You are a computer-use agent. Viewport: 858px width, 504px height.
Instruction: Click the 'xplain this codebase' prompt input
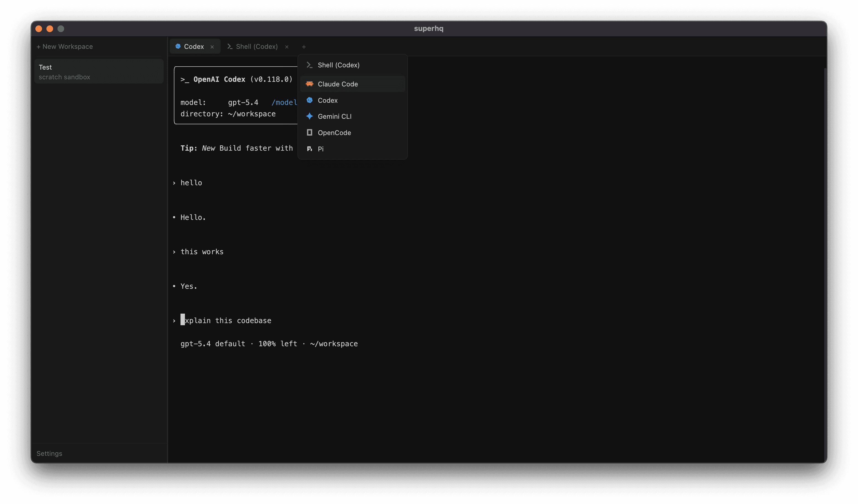(228, 321)
